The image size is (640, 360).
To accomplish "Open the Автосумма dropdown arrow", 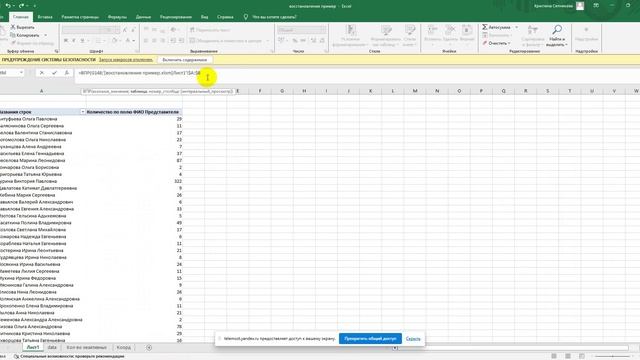I will tap(517, 27).
